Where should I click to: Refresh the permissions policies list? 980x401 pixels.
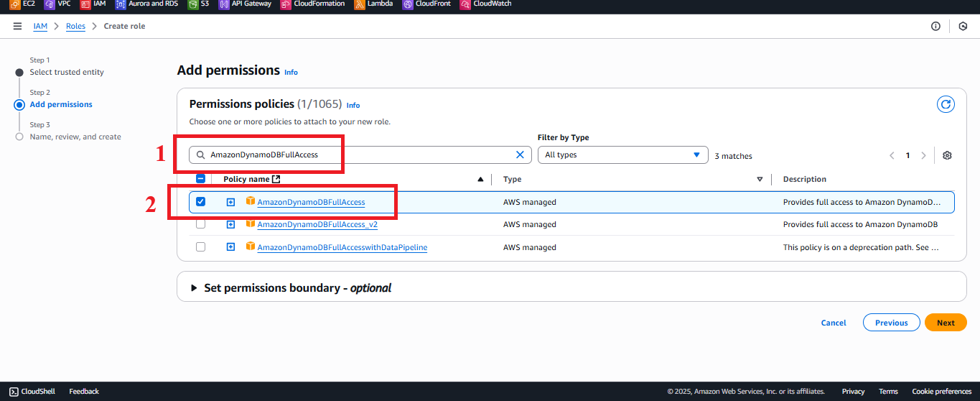click(x=946, y=104)
